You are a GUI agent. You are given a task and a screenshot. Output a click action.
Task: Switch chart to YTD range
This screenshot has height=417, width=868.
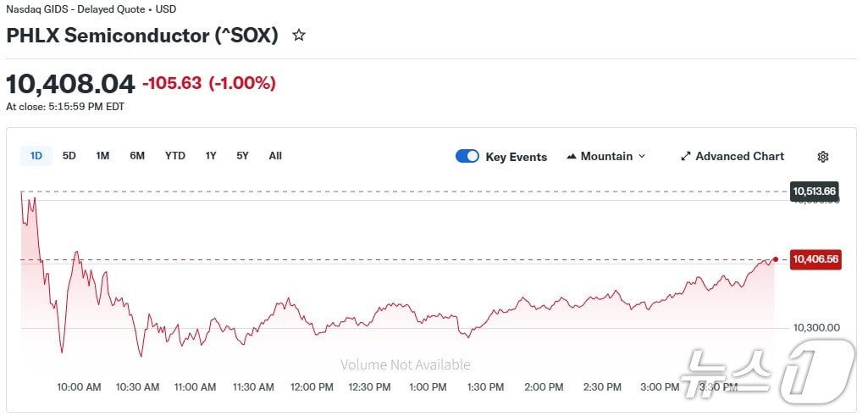coord(175,156)
